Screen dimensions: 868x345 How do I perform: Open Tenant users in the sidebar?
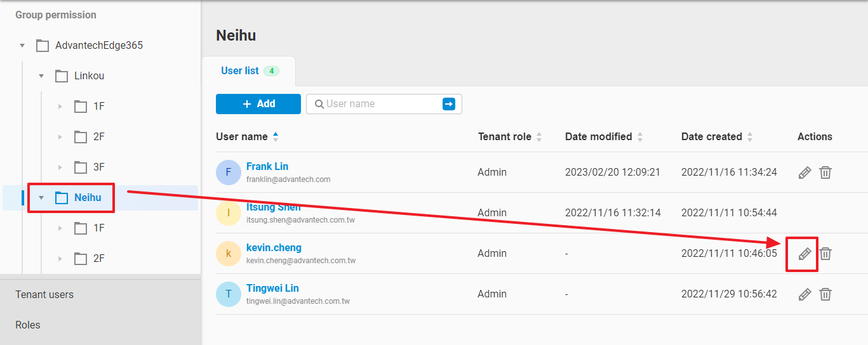(44, 294)
